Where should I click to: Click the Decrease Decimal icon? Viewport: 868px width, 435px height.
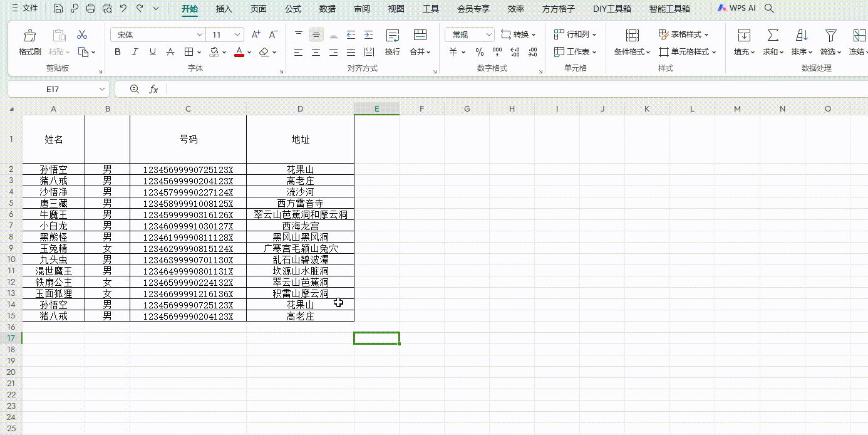coord(532,52)
